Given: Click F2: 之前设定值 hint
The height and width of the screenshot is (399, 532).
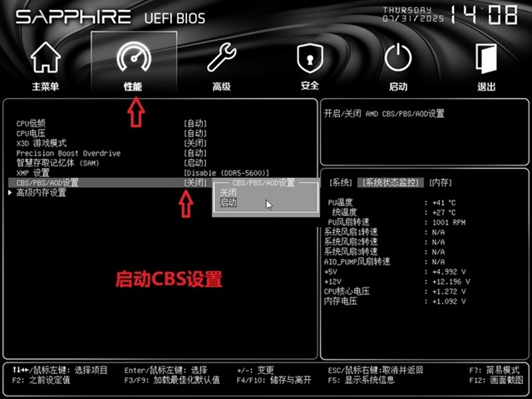Looking at the screenshot, I should 41,380.
